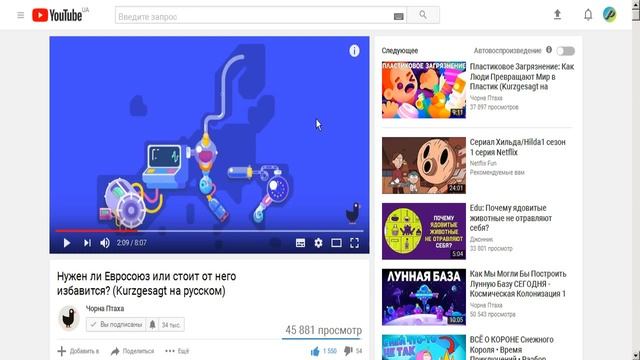This screenshot has height=360, width=640.
Task: Open Джонни channel name
Action: 481,239
